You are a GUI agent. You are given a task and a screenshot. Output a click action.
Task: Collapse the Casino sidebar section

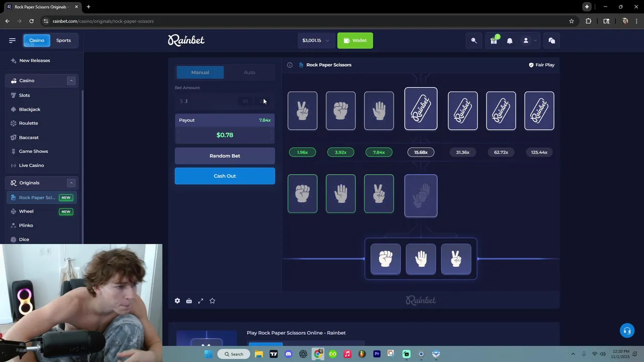pyautogui.click(x=71, y=80)
